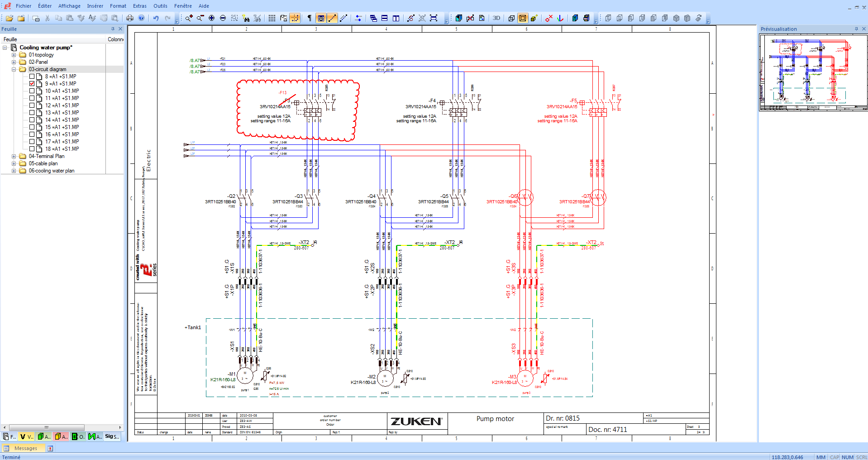Expand the 04-Terminal Plan folder
Image resolution: width=868 pixels, height=460 pixels.
click(x=14, y=156)
